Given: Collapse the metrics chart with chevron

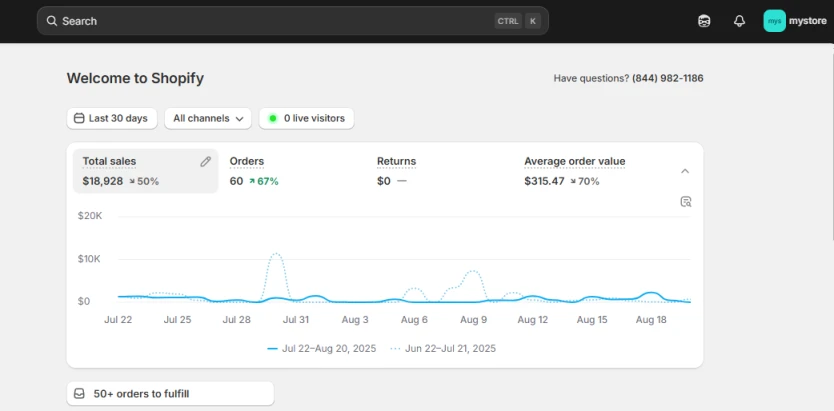Looking at the screenshot, I should pyautogui.click(x=685, y=171).
